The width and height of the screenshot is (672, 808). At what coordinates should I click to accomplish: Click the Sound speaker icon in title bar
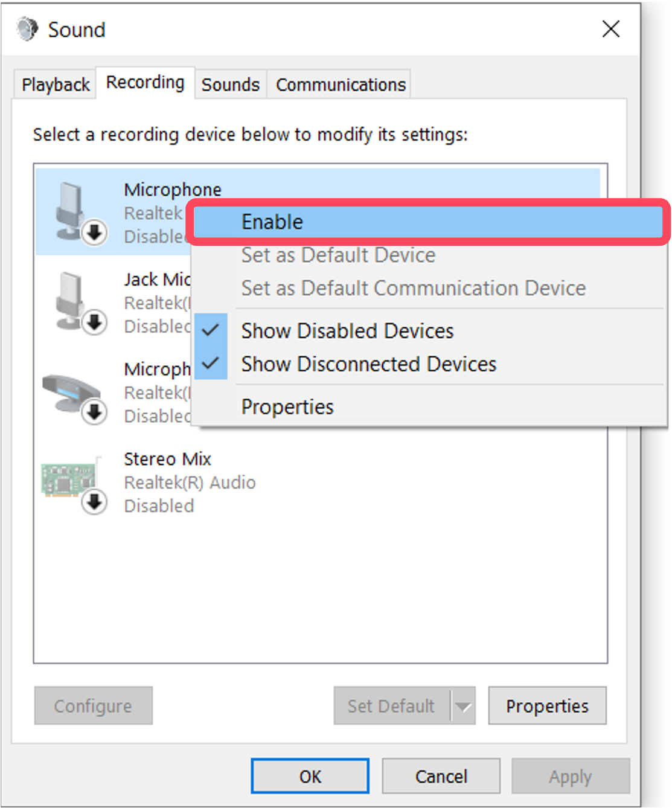coord(27,29)
